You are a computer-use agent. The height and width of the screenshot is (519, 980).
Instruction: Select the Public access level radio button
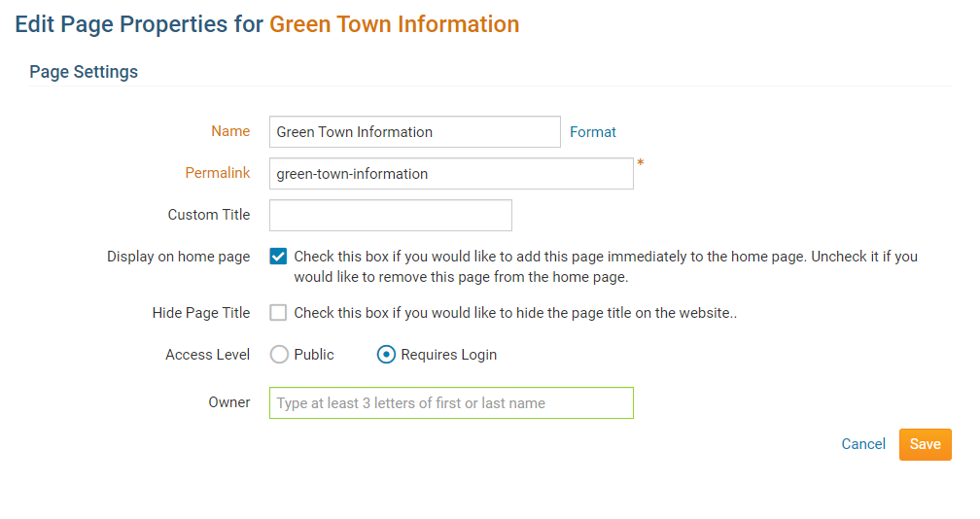pos(280,355)
